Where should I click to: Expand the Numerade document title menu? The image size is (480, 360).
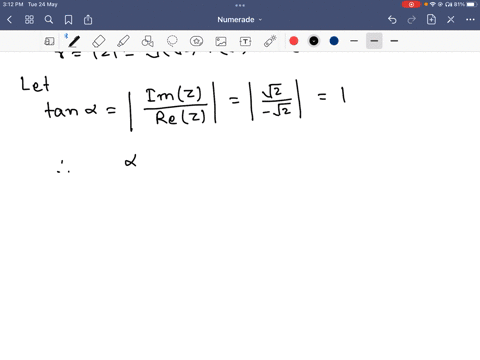[x=240, y=20]
